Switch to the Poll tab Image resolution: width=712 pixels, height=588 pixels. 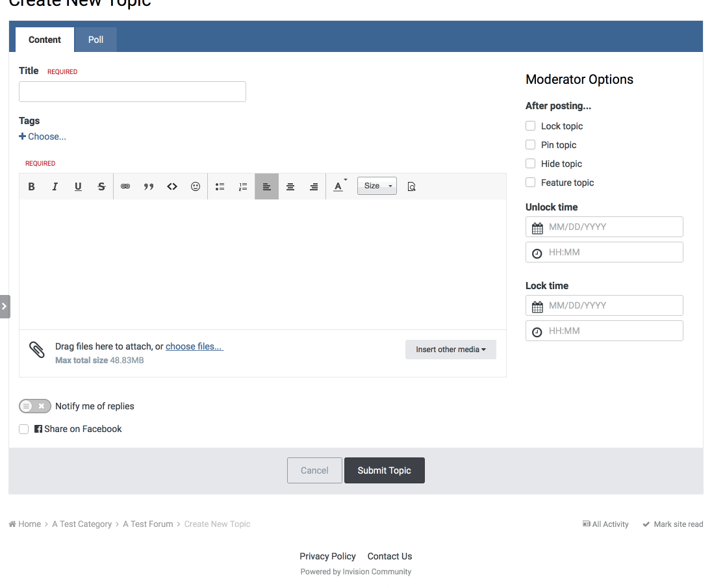pyautogui.click(x=96, y=40)
